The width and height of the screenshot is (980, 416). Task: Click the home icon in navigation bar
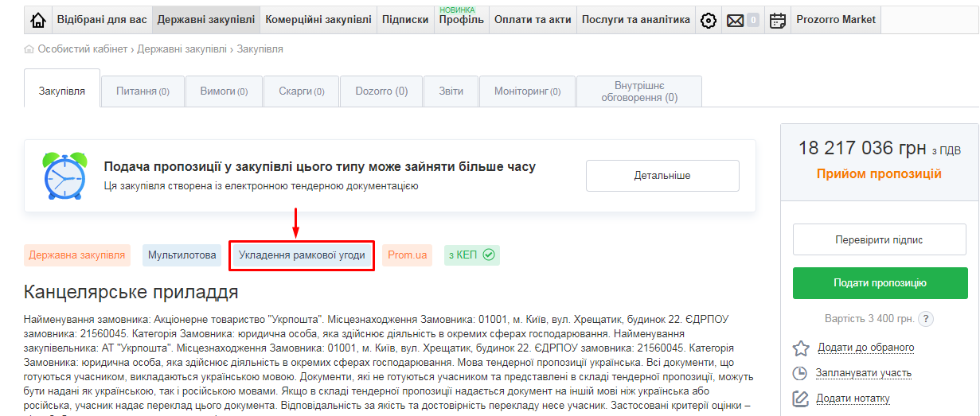click(x=37, y=21)
